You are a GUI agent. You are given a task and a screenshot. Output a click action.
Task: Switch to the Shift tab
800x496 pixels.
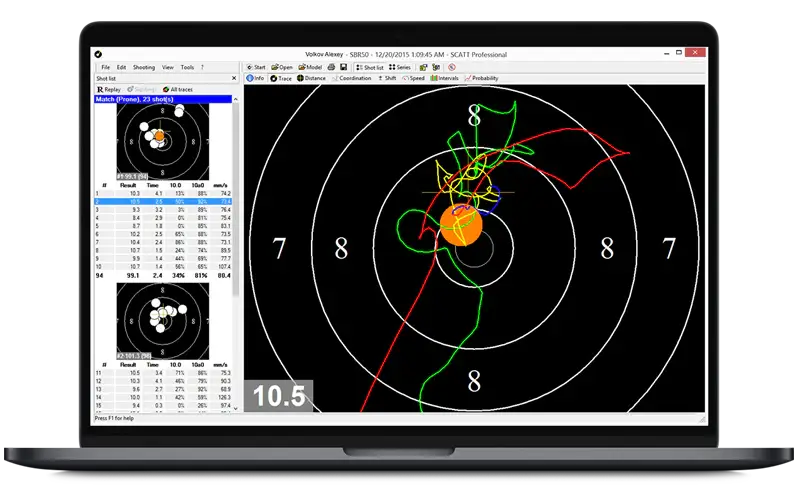tap(387, 79)
